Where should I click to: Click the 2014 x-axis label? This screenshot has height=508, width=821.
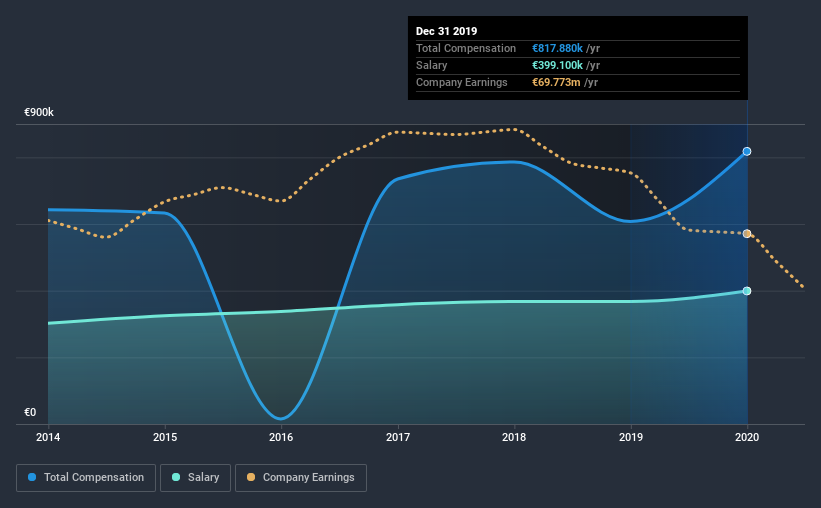point(48,437)
